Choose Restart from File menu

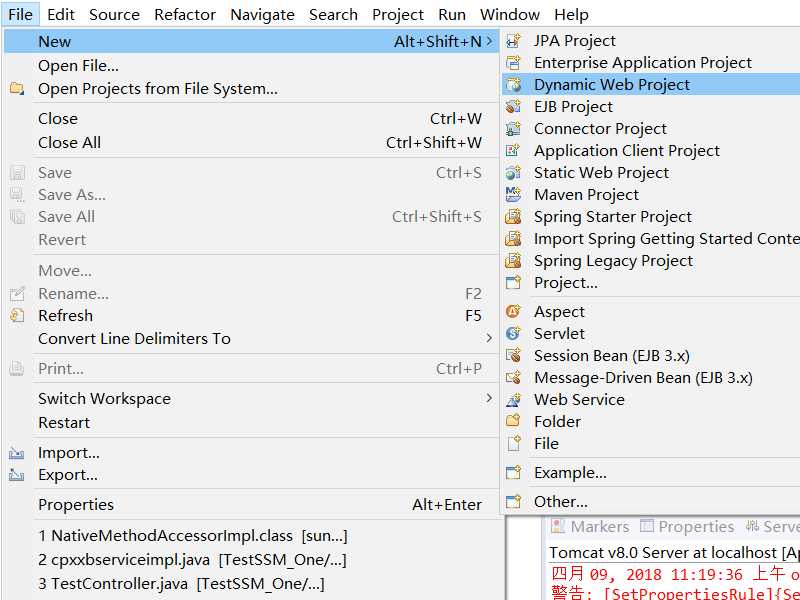tap(252, 422)
